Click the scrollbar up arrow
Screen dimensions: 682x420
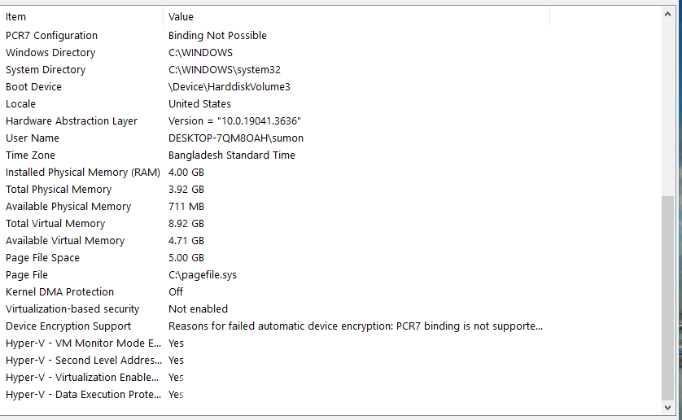(667, 14)
